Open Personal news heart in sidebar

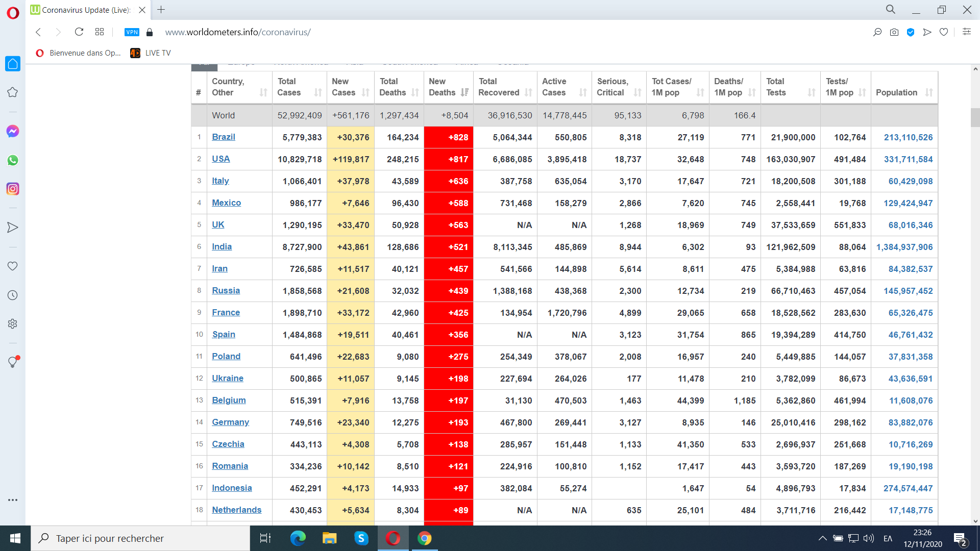coord(13,266)
